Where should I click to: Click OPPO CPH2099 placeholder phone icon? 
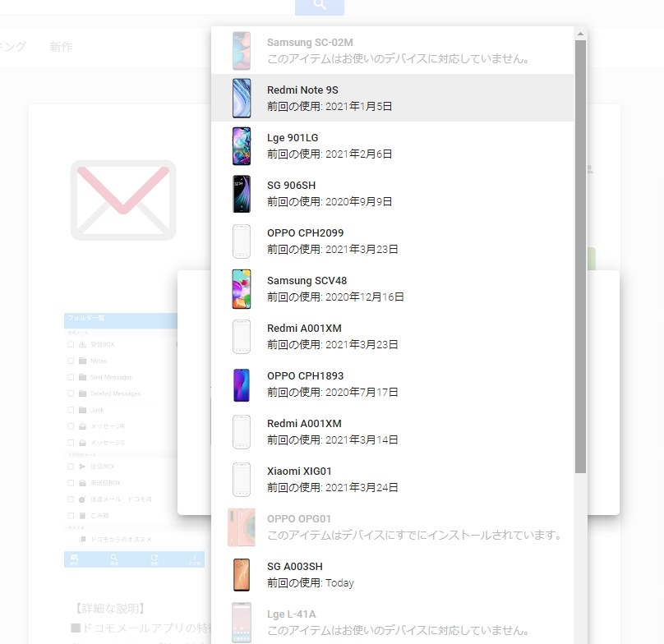[x=242, y=241]
